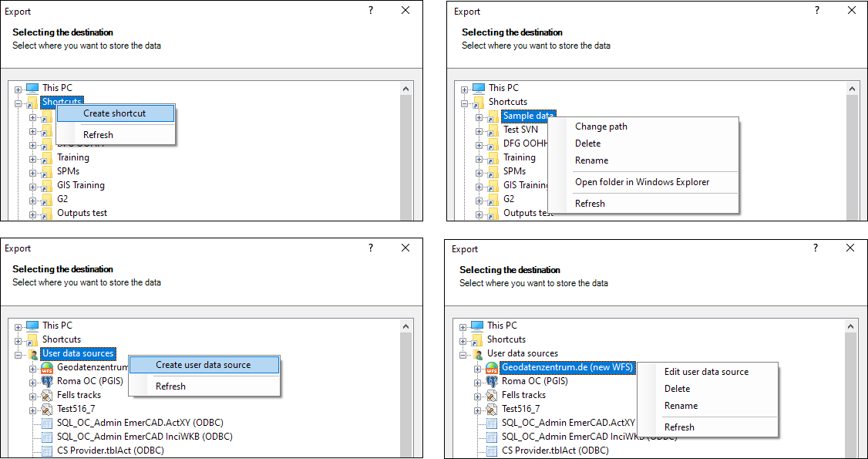Click the scrollbar up arrow

click(x=406, y=87)
